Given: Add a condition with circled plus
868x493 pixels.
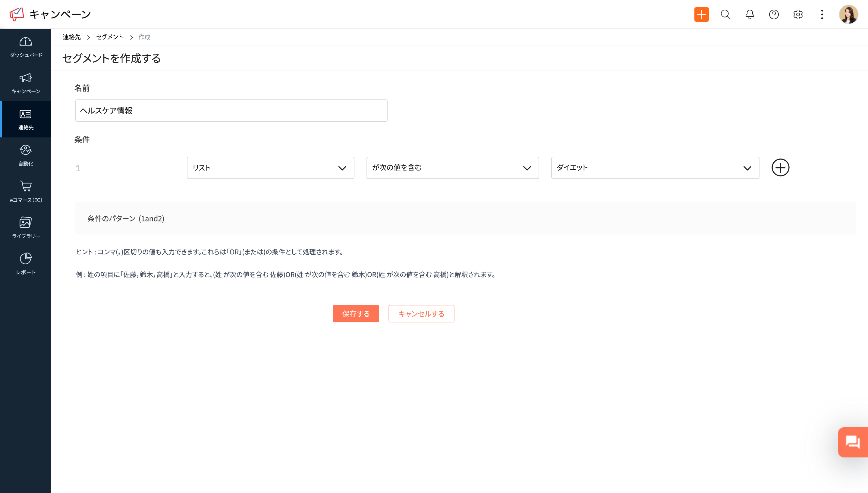Looking at the screenshot, I should pyautogui.click(x=780, y=168).
